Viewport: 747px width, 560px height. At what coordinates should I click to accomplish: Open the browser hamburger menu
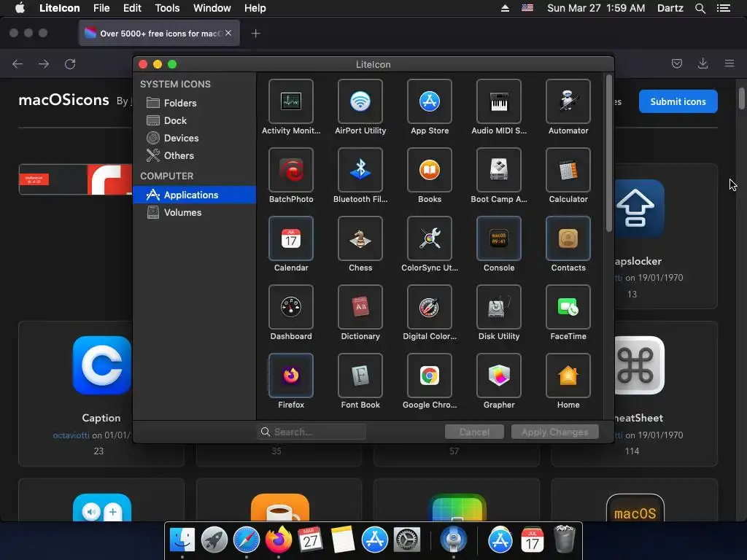[x=729, y=63]
